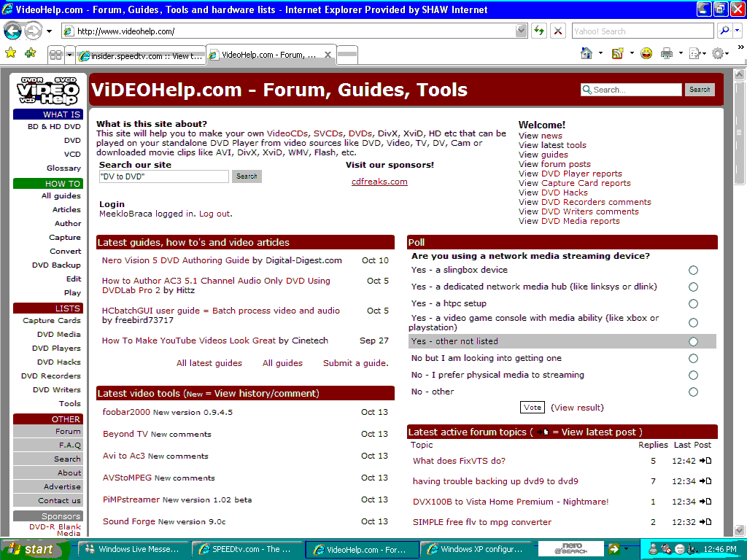
Task: Open 'Capture Cards' in the Lists menu
Action: click(x=52, y=321)
